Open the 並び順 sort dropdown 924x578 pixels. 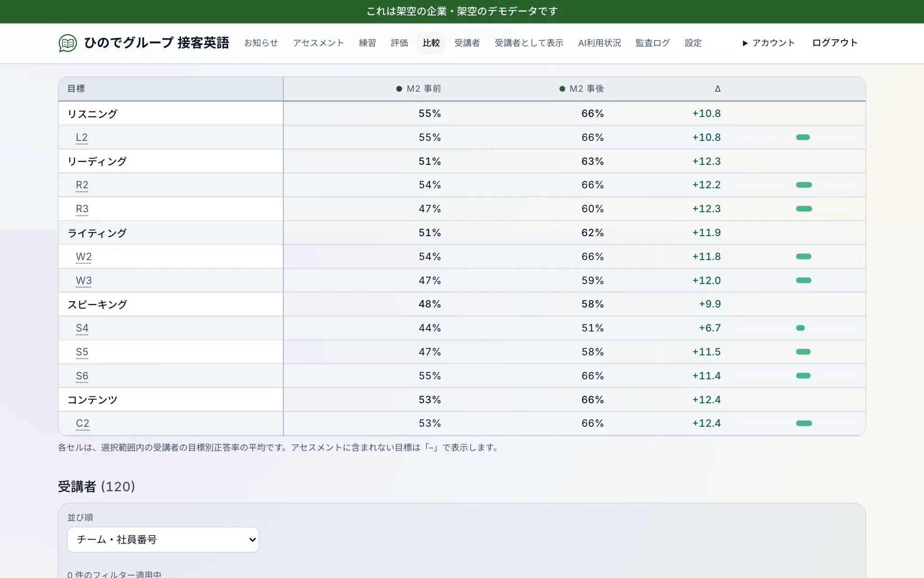[x=163, y=539]
